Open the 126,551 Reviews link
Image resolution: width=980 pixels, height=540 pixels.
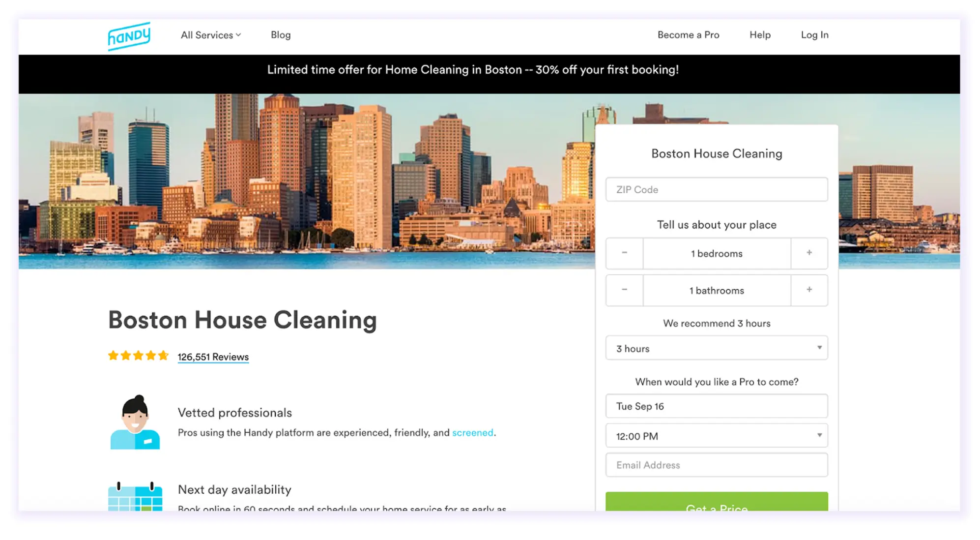[212, 357]
